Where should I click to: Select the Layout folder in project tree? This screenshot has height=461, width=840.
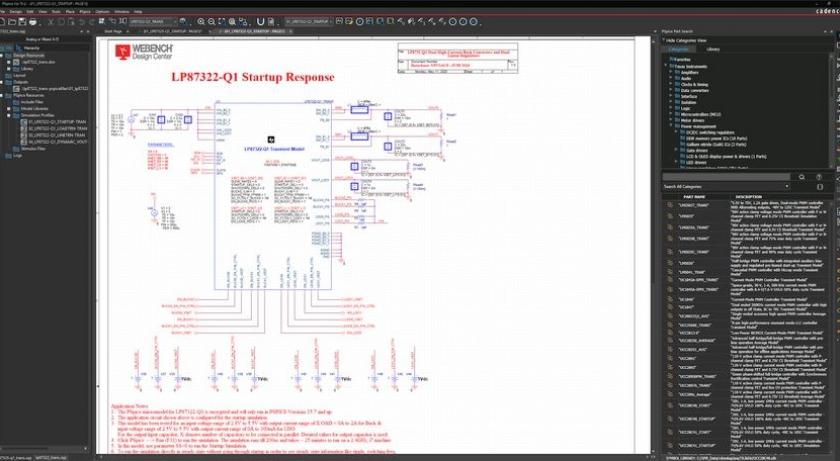19,75
